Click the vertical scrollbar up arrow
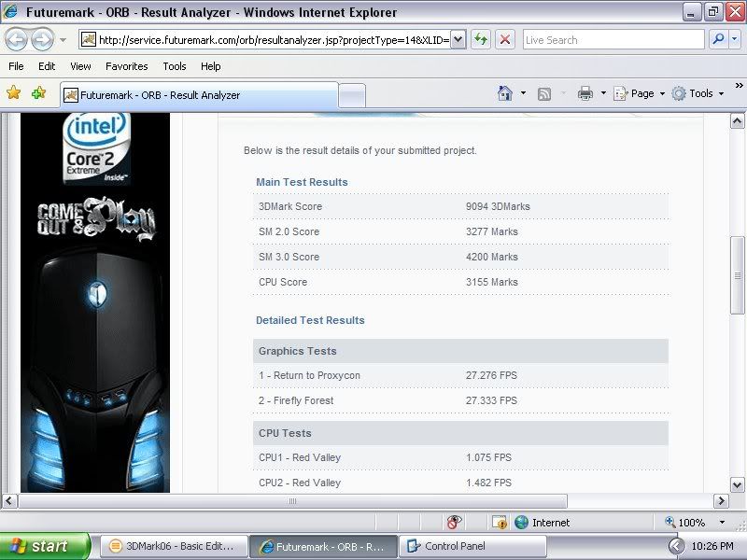The image size is (747, 560). [737, 121]
